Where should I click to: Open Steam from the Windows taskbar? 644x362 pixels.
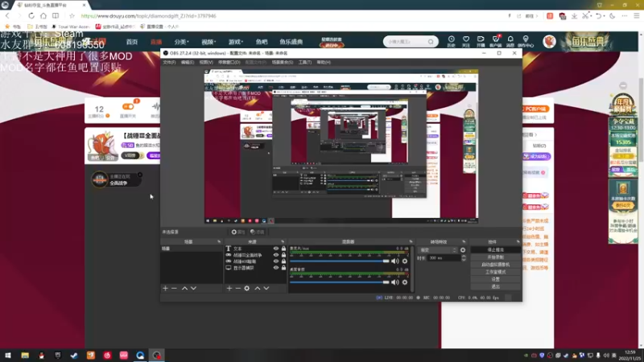click(x=74, y=356)
